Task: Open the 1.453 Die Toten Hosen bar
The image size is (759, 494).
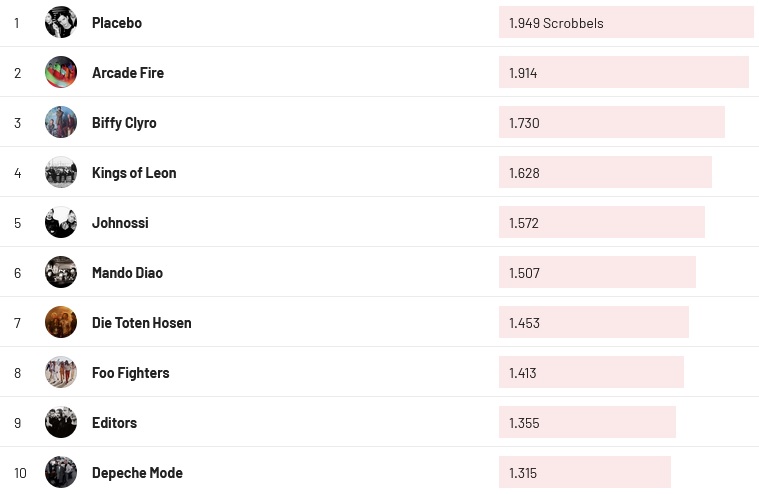Action: click(x=594, y=322)
